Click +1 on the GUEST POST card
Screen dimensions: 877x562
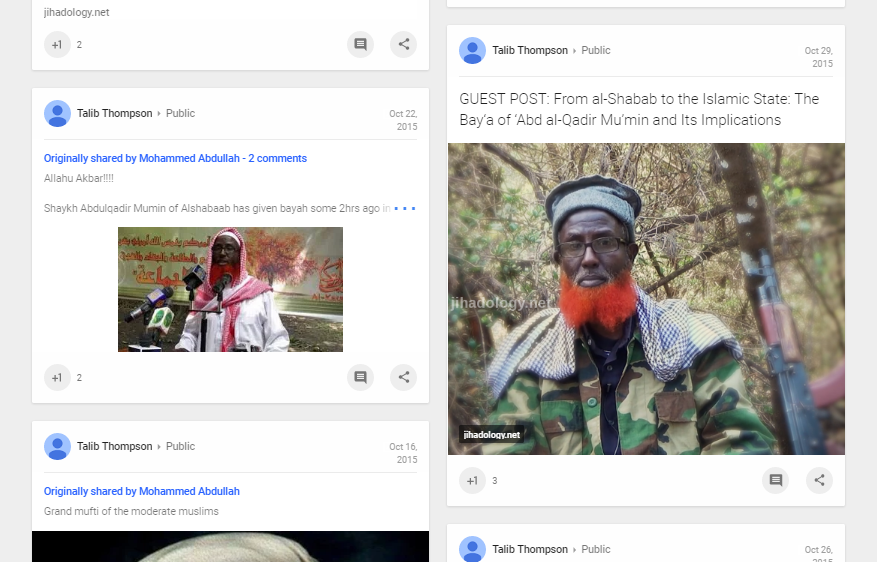pos(473,480)
